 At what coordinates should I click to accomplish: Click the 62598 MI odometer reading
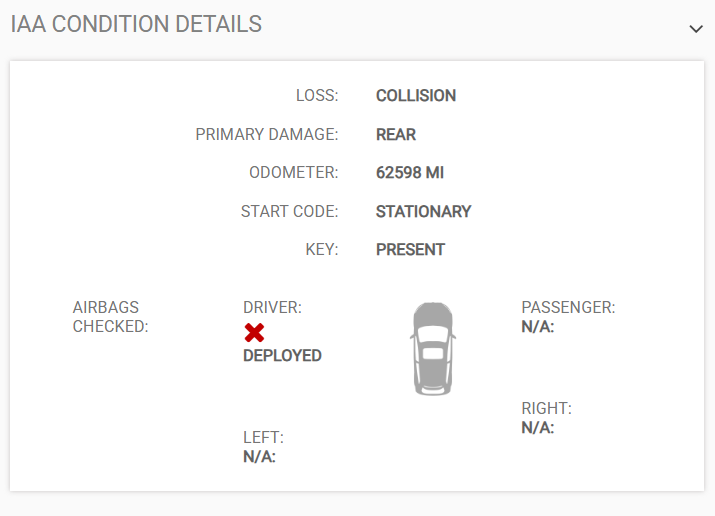410,173
